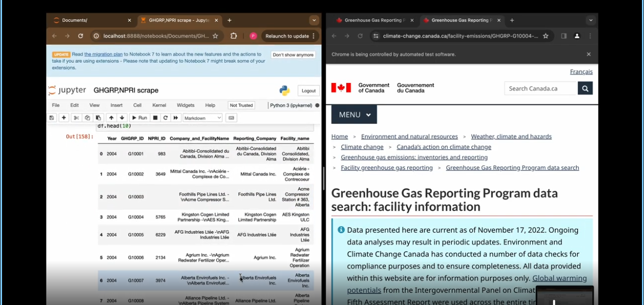Cut selected cells with the scissors icon
The height and width of the screenshot is (305, 644).
pyautogui.click(x=76, y=118)
